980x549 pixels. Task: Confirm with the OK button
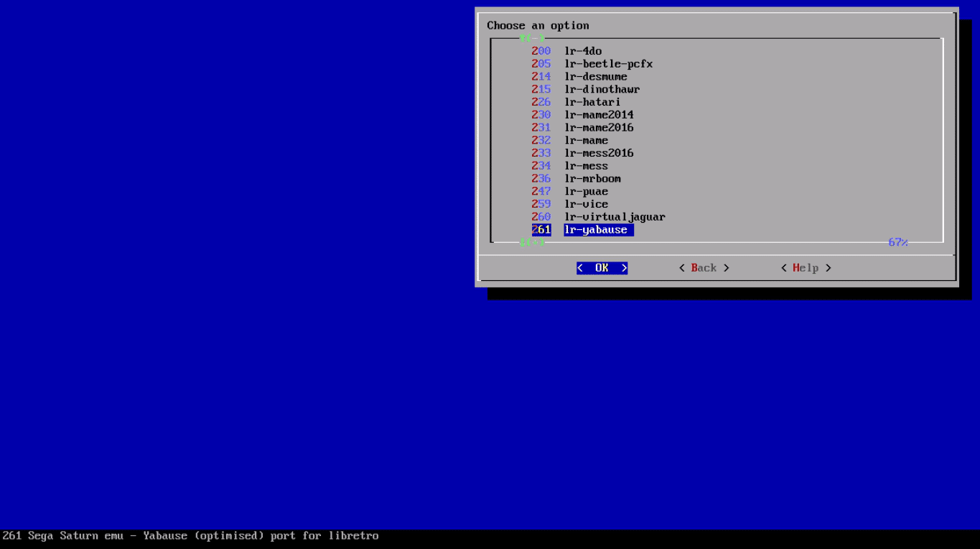pyautogui.click(x=602, y=268)
